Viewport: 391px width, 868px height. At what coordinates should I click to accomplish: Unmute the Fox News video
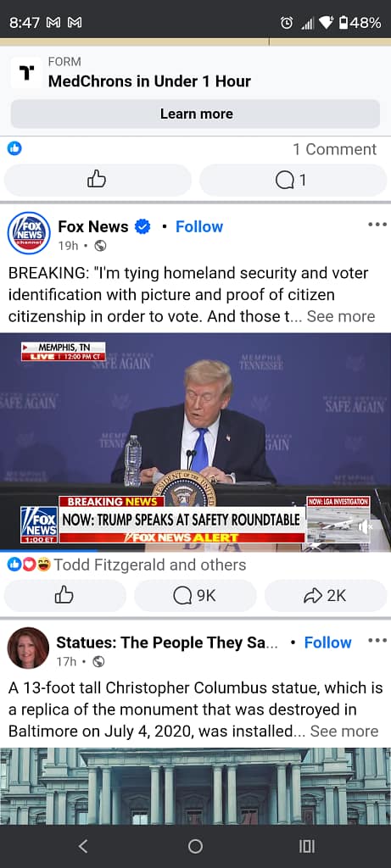pyautogui.click(x=364, y=527)
